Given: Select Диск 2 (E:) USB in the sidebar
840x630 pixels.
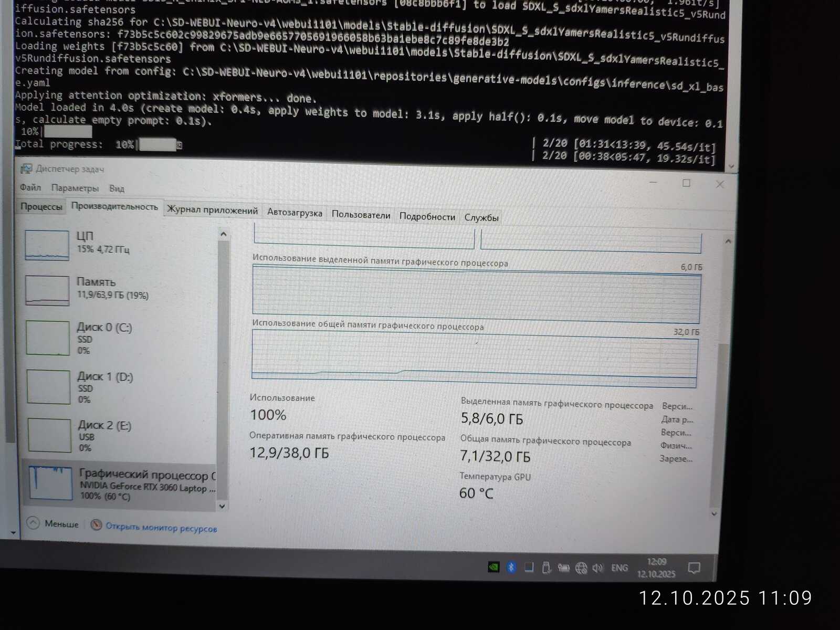Looking at the screenshot, I should pyautogui.click(x=120, y=436).
